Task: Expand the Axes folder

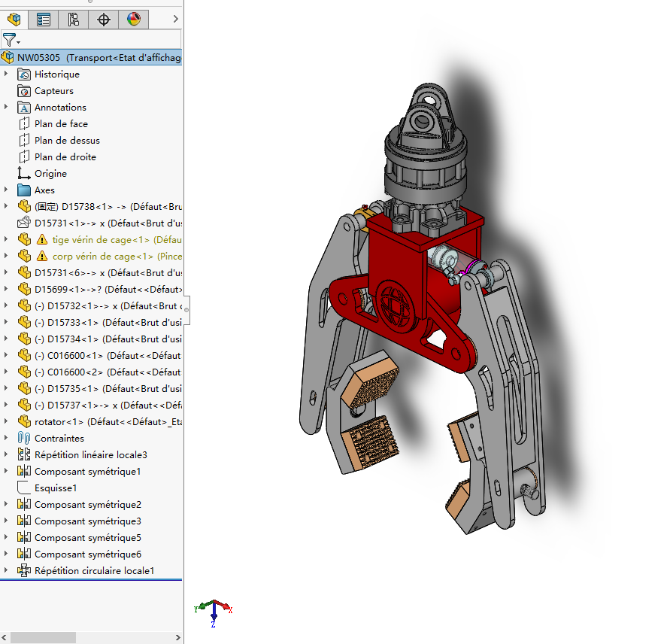Action: click(x=8, y=190)
